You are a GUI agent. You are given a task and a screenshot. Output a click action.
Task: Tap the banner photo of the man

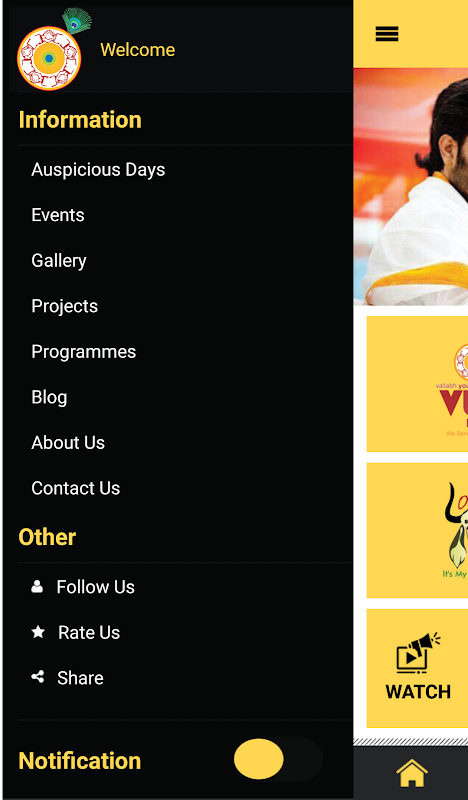tap(411, 187)
